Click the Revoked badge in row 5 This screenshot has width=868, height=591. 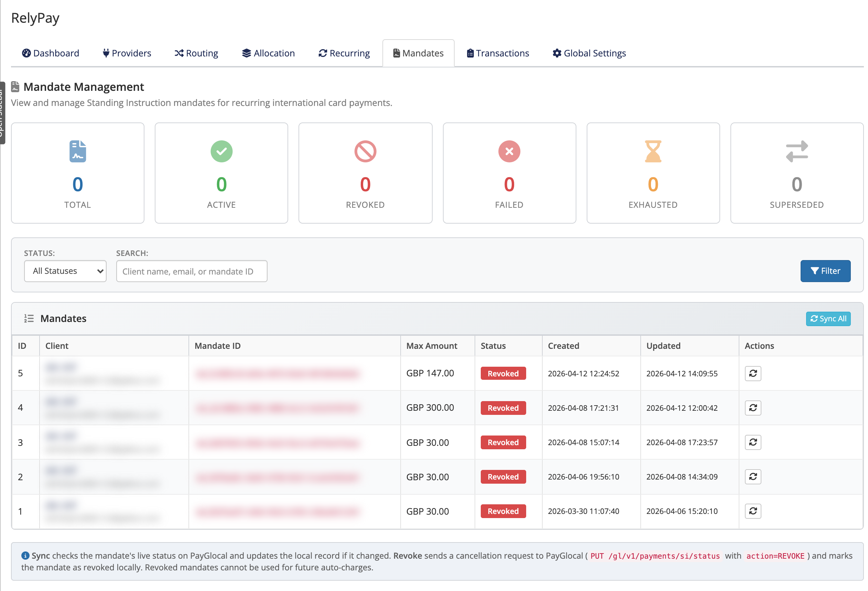pyautogui.click(x=503, y=373)
